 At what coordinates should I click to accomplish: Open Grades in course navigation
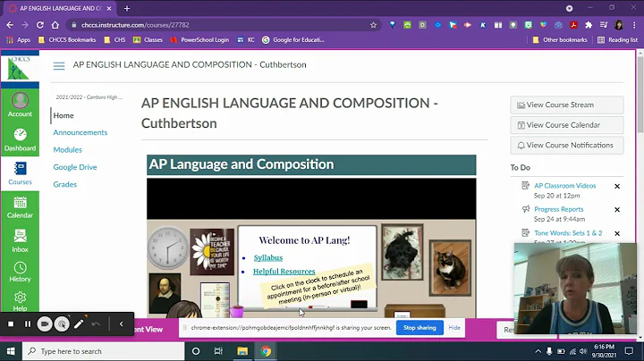tap(65, 184)
